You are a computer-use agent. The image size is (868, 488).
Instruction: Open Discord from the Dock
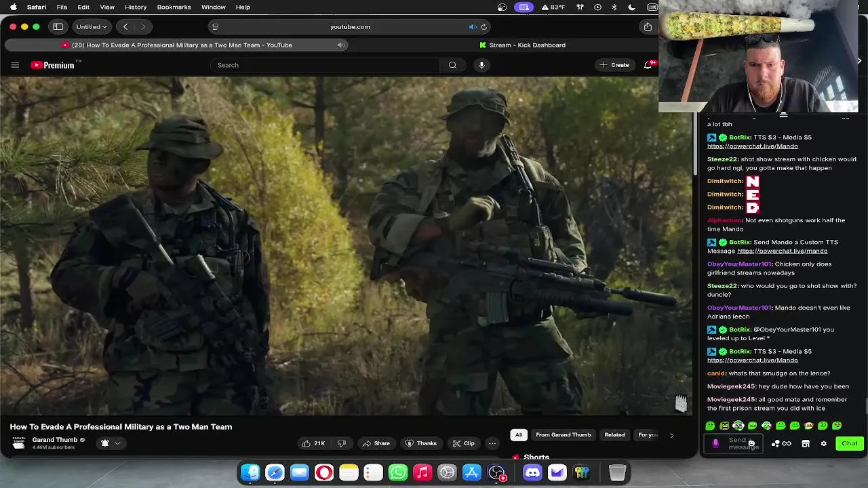pyautogui.click(x=532, y=472)
